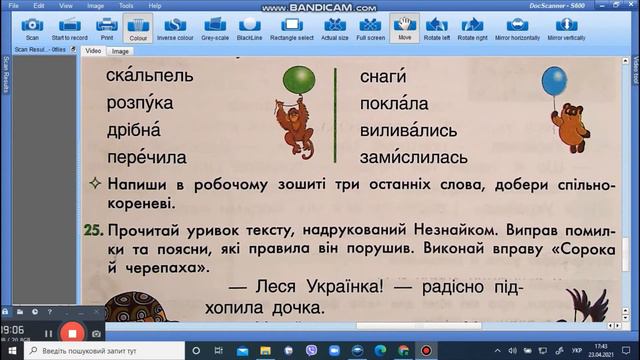Screen dimensions: 640x360
Task: Open Microsoft Edge from the taskbar
Action: coord(380,351)
